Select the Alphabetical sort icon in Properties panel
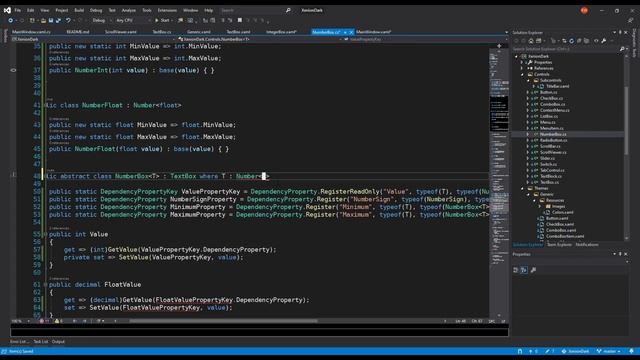The width and height of the screenshot is (640, 360). (524, 270)
